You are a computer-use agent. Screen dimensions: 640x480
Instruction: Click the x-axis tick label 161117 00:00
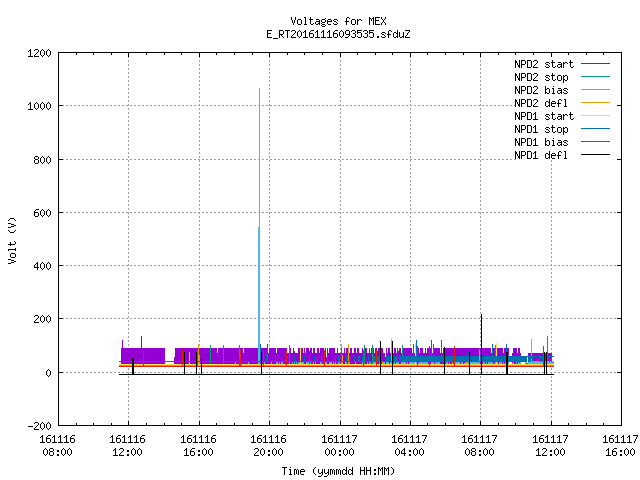(339, 446)
